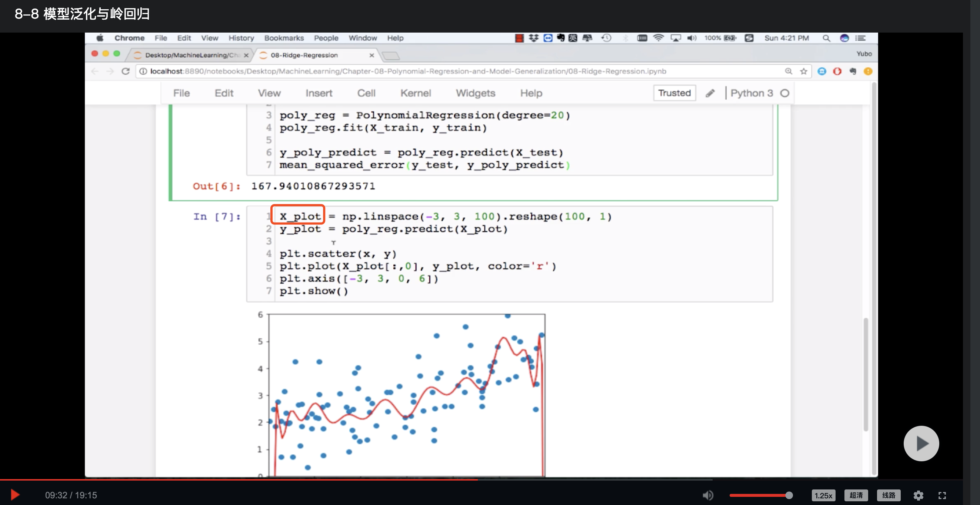Screen dimensions: 980x505
Task: Click the Wi-Fi menu bar icon
Action: 658,38
